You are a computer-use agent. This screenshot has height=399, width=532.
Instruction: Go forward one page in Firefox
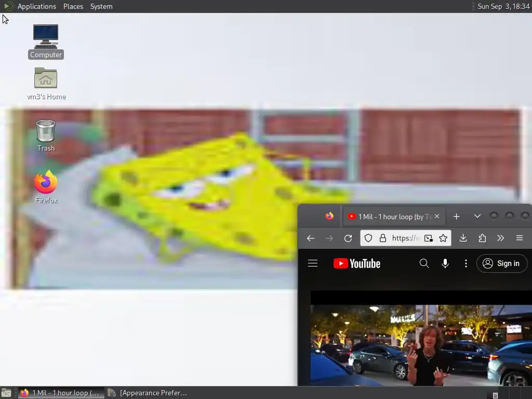pos(329,238)
